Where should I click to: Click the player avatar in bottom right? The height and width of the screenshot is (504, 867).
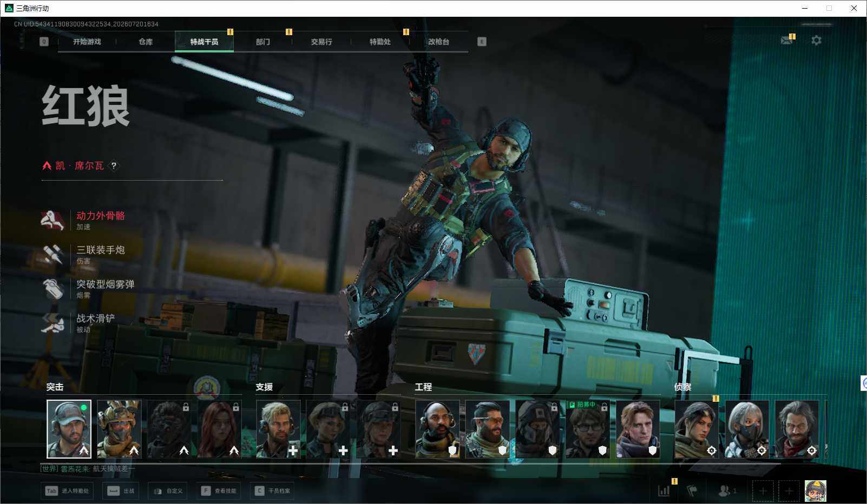(815, 491)
